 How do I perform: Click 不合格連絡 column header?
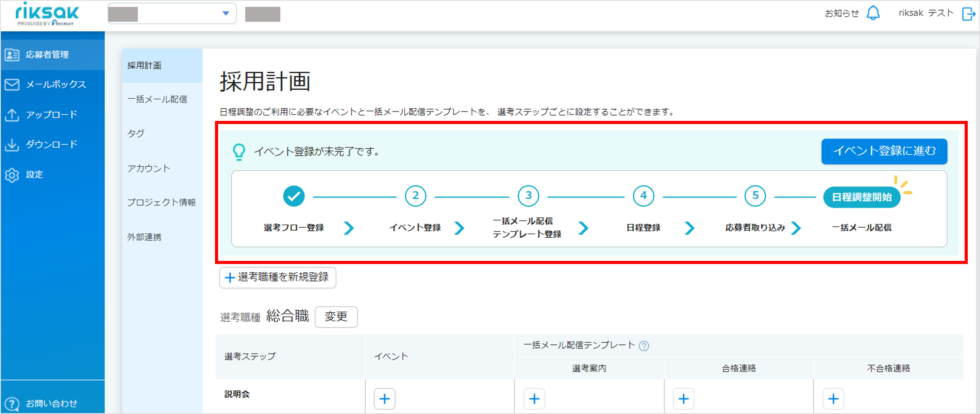click(888, 368)
